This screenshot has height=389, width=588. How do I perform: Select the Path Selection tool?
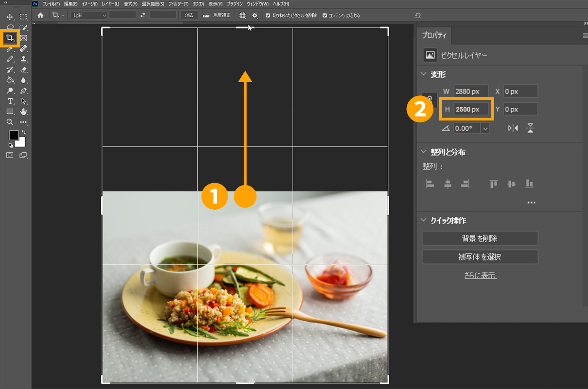pyautogui.click(x=23, y=101)
